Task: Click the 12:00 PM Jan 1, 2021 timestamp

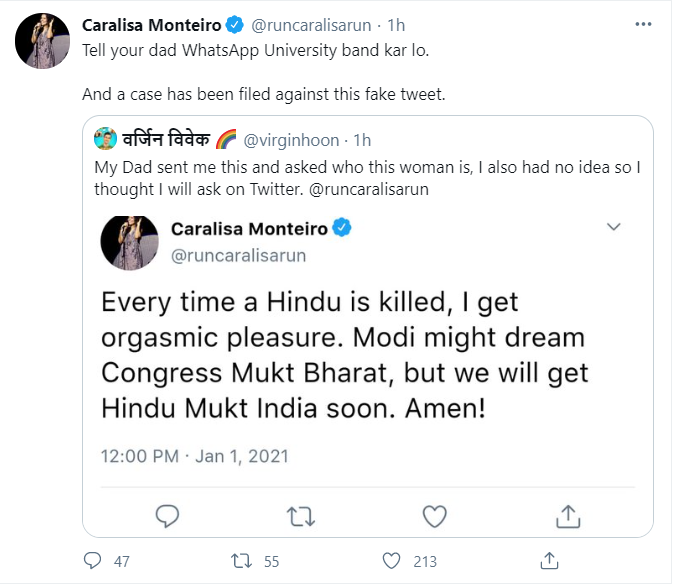Action: click(194, 456)
